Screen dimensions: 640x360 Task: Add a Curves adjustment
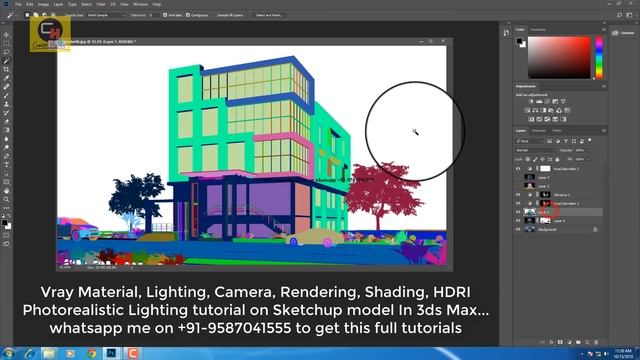tap(547, 101)
